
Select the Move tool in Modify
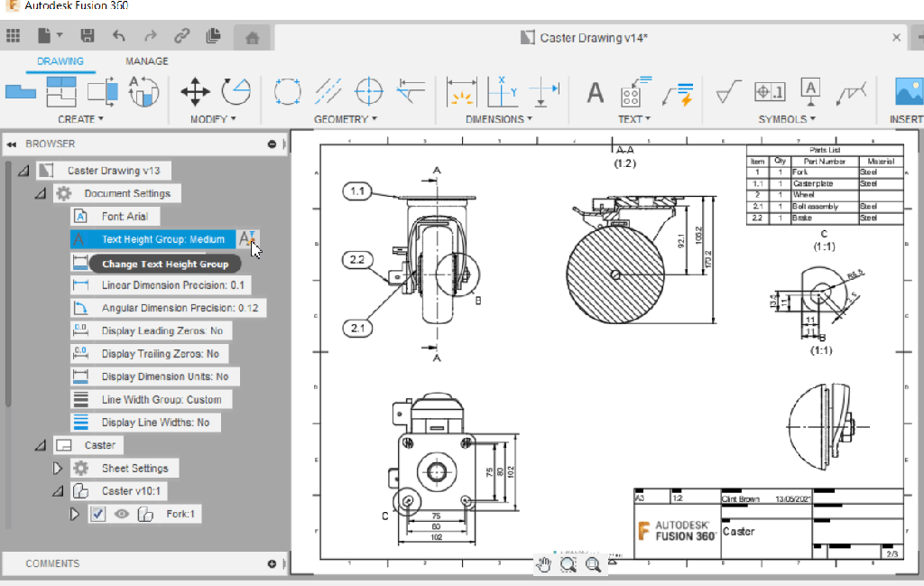click(x=196, y=91)
